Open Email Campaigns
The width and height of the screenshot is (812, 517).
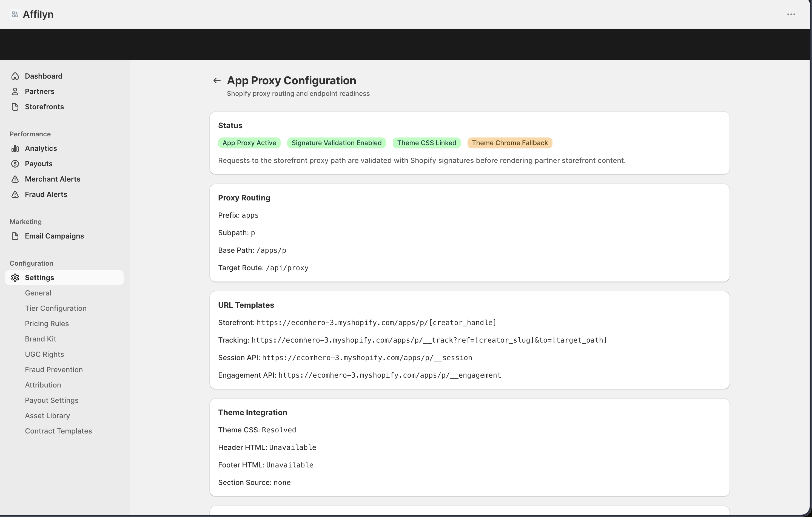pos(64,236)
